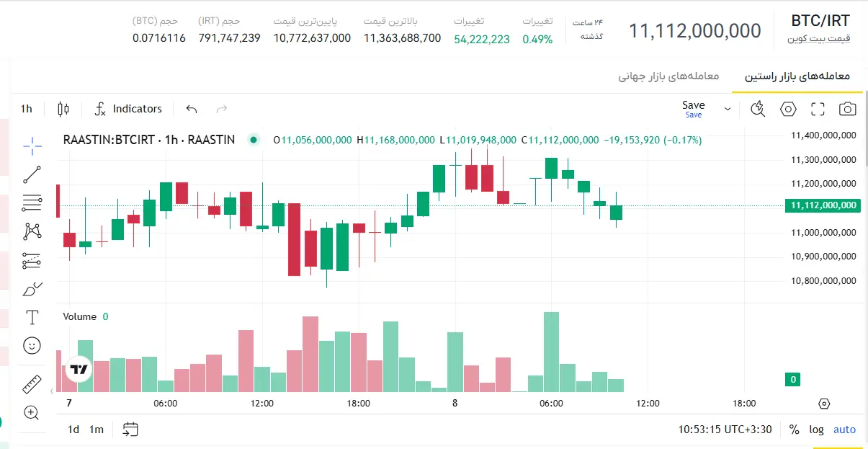Open the 1h interval dropdown
This screenshot has width=868, height=449.
click(x=27, y=109)
